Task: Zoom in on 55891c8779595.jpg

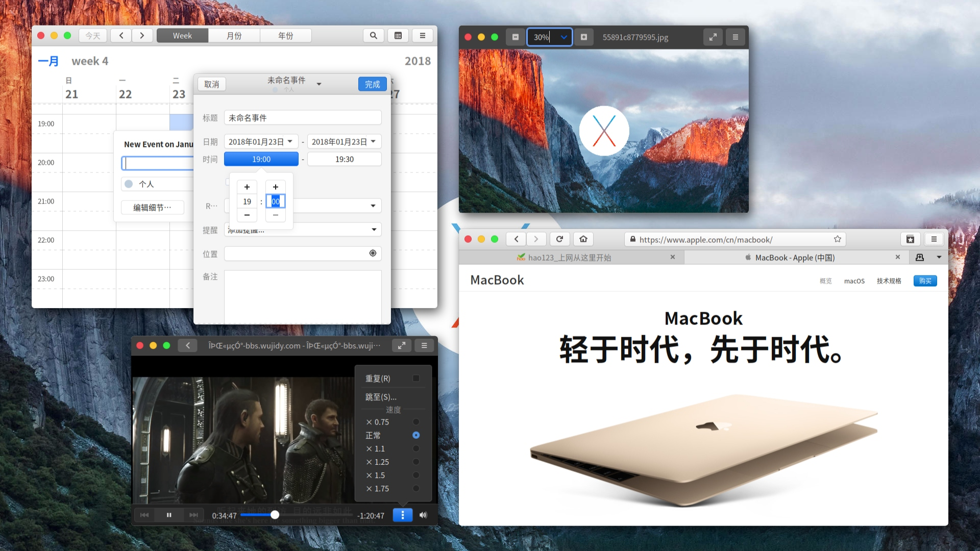Action: [x=584, y=37]
